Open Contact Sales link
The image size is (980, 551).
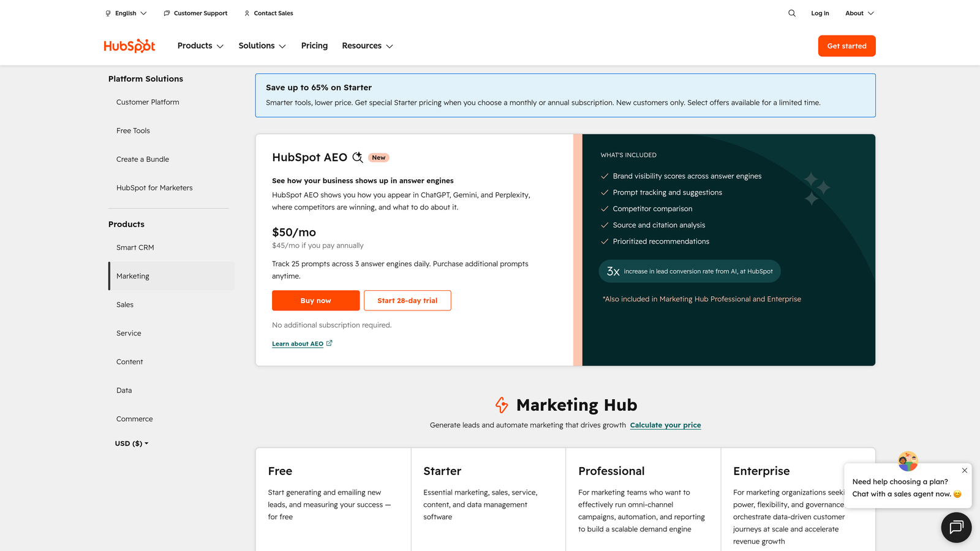click(x=268, y=13)
